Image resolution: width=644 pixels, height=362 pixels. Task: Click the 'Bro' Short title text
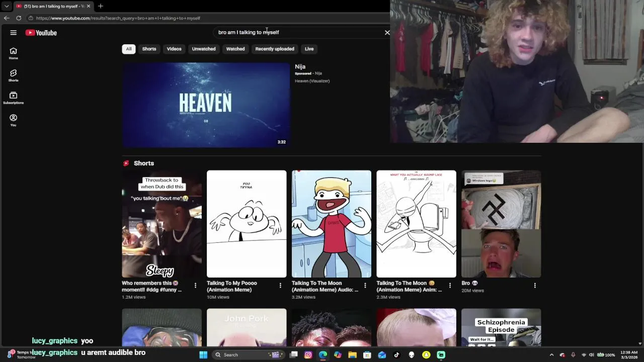pos(470,283)
